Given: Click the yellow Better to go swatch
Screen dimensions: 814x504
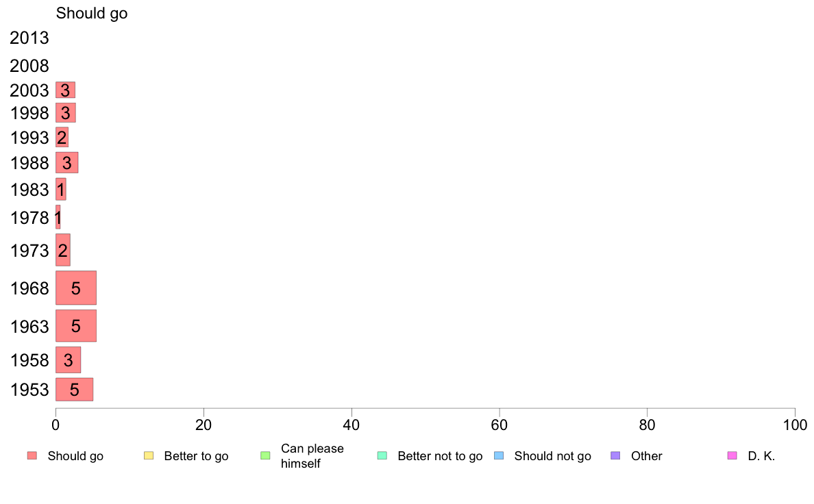Looking at the screenshot, I should (149, 456).
